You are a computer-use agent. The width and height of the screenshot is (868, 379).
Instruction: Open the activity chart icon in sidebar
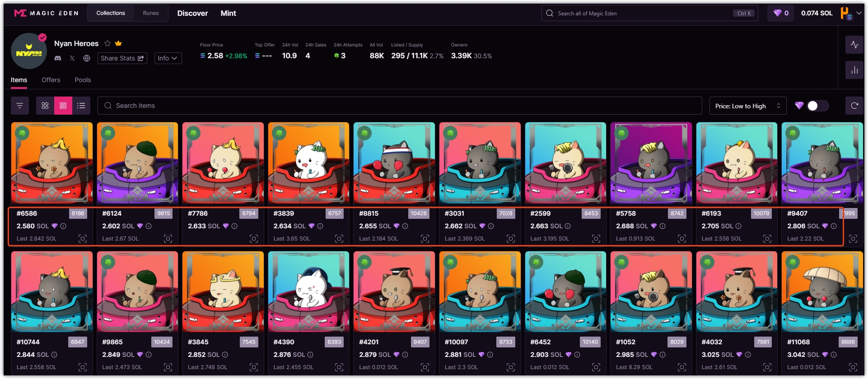pos(854,45)
